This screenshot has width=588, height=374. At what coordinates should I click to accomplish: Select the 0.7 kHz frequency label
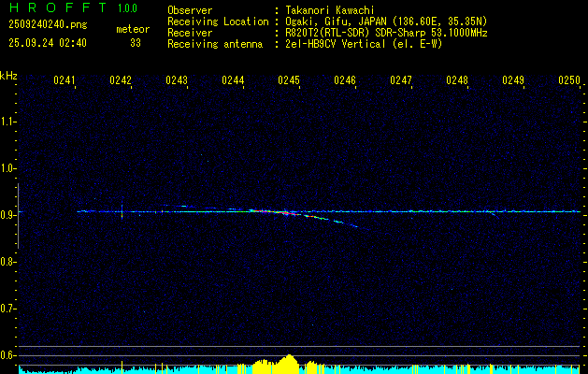pyautogui.click(x=8, y=309)
